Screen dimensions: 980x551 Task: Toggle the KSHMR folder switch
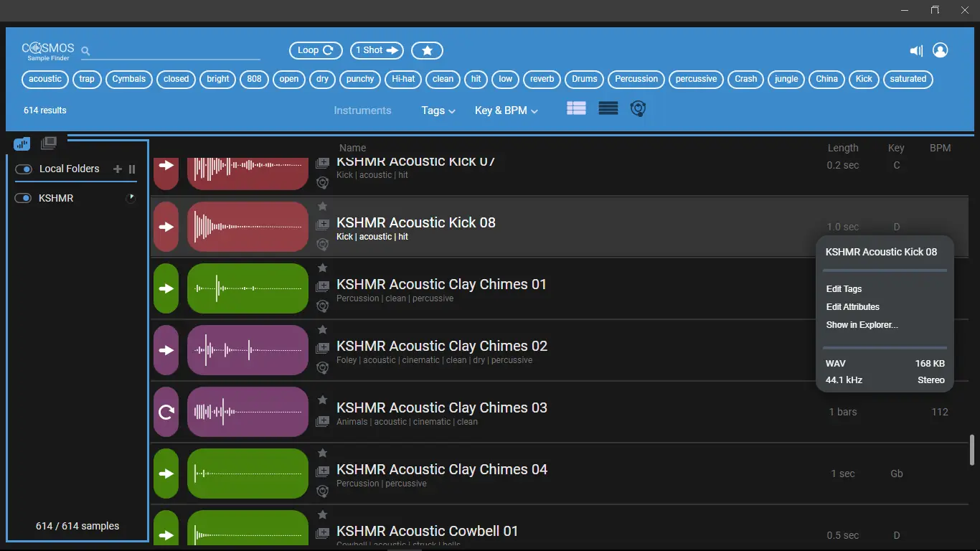pyautogui.click(x=24, y=198)
